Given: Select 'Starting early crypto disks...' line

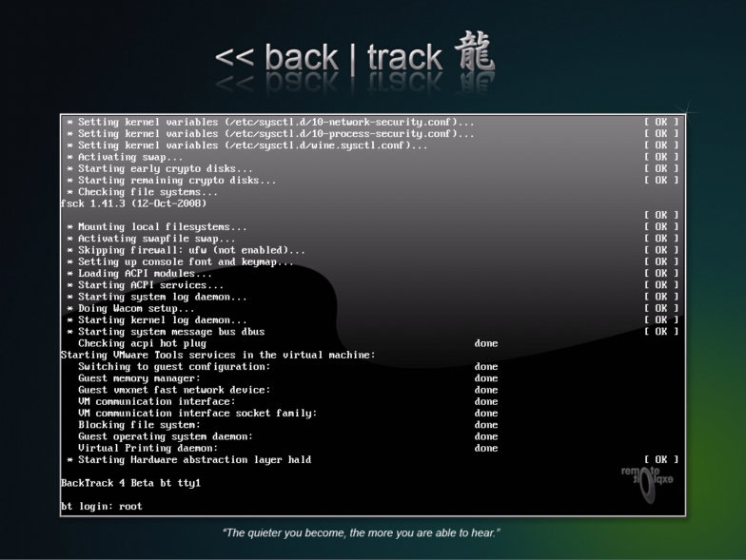Looking at the screenshot, I should coord(160,169).
